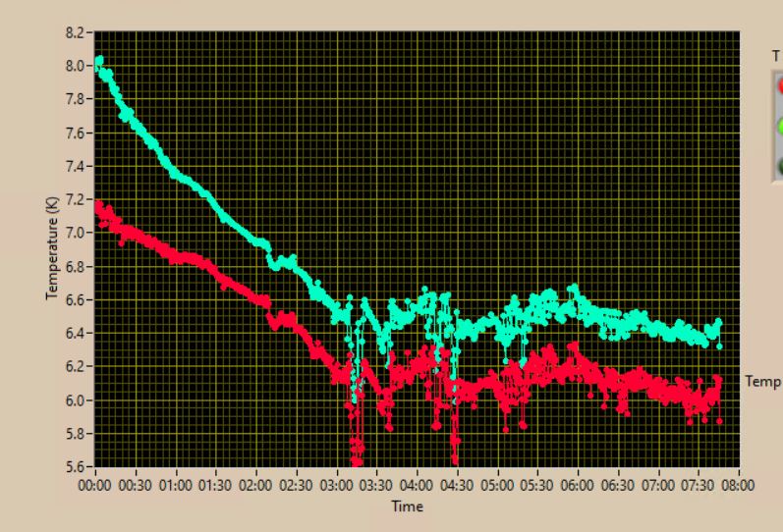Viewport: 783px width, 532px height.
Task: Click the 7.8 Y-axis tick label
Action: pos(75,99)
